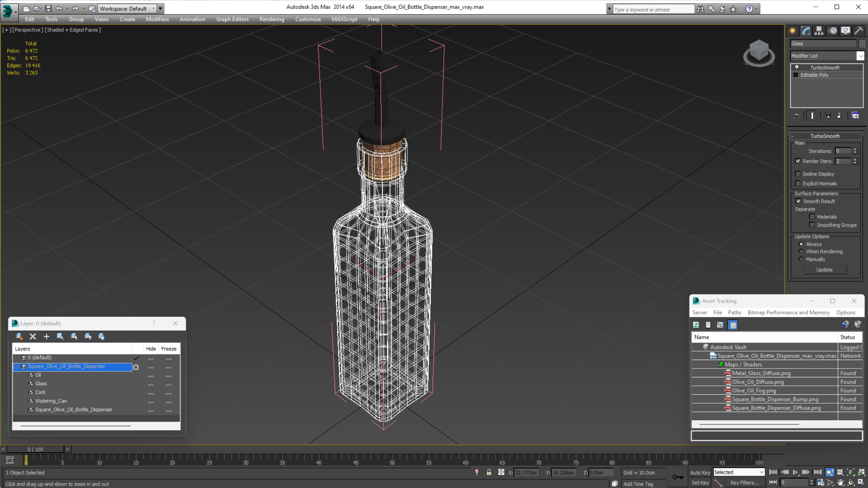Open the Modify command panel tab

[x=806, y=31]
